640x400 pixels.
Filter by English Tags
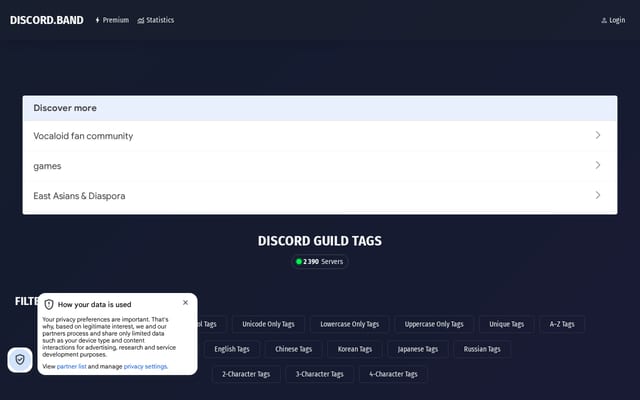coord(232,349)
